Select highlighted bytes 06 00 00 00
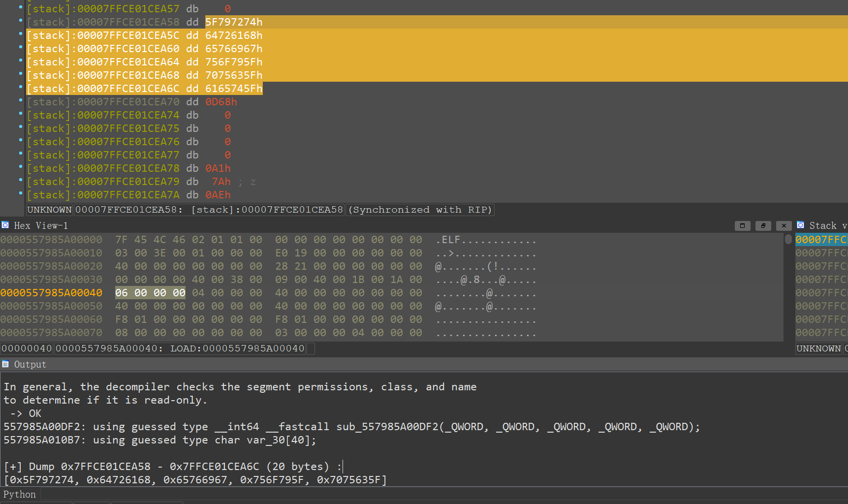 150,293
